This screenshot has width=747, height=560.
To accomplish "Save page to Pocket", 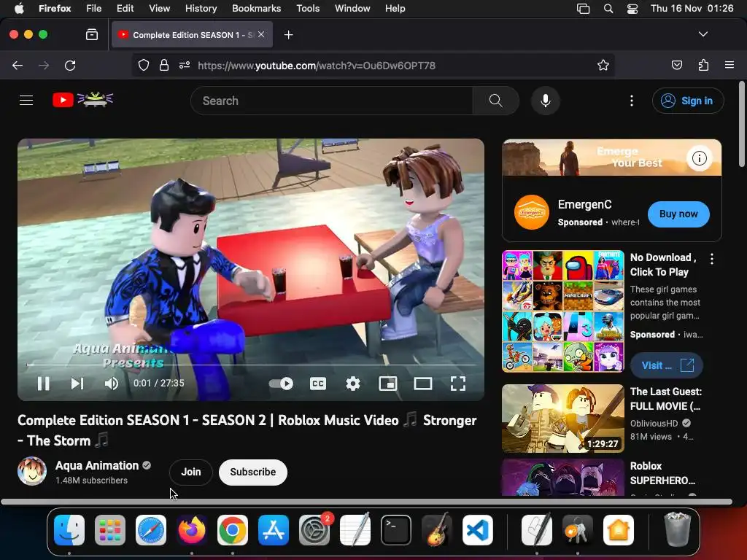I will pos(676,65).
